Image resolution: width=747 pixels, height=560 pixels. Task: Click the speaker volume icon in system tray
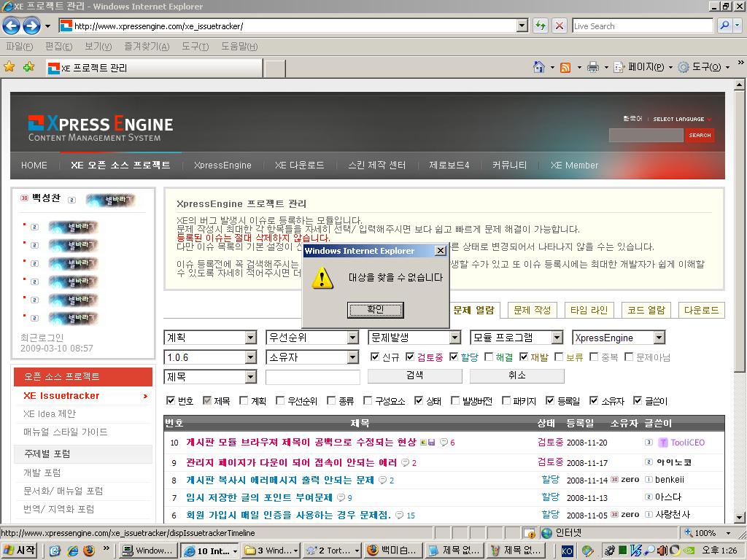point(662,551)
